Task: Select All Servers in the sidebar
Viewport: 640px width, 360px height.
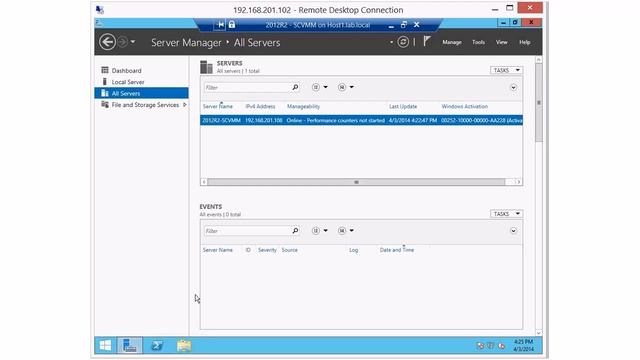Action: [x=141, y=93]
